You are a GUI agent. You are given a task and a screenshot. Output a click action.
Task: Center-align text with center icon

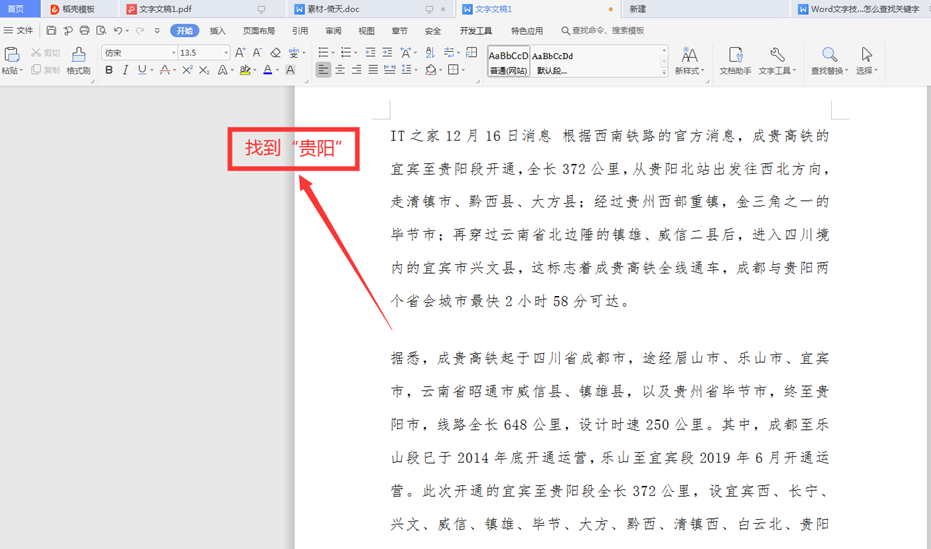pos(340,70)
